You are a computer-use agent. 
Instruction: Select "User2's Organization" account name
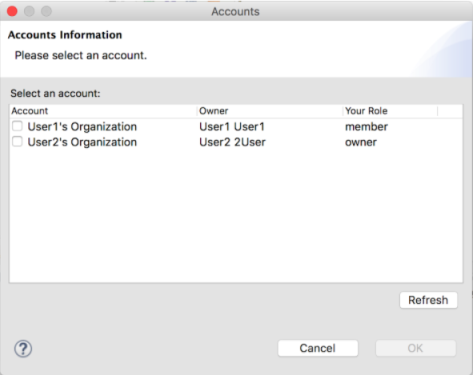82,142
